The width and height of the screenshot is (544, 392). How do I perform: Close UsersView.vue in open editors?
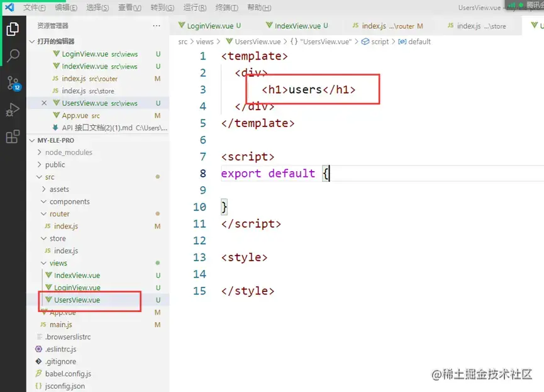pyautogui.click(x=44, y=103)
